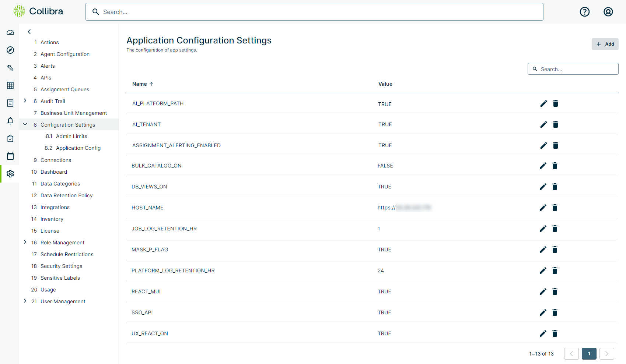Click the Add button

[605, 44]
